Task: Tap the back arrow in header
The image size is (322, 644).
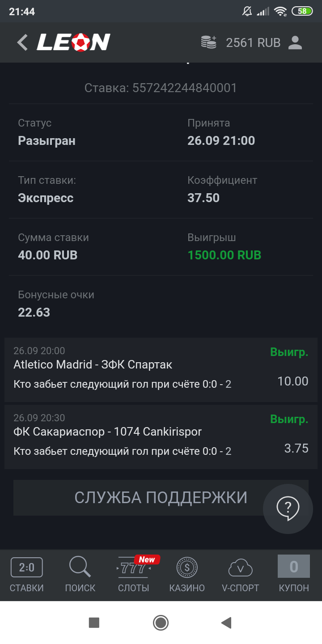Action: point(22,42)
